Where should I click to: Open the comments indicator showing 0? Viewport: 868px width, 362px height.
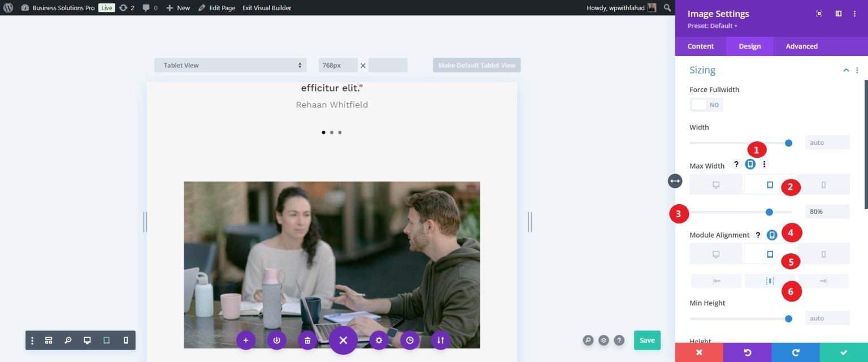point(150,8)
